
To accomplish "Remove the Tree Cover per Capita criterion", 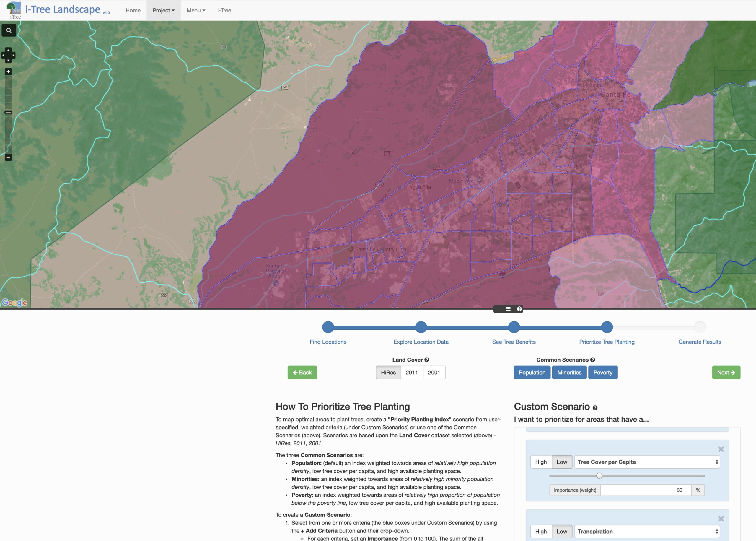I will (x=721, y=449).
